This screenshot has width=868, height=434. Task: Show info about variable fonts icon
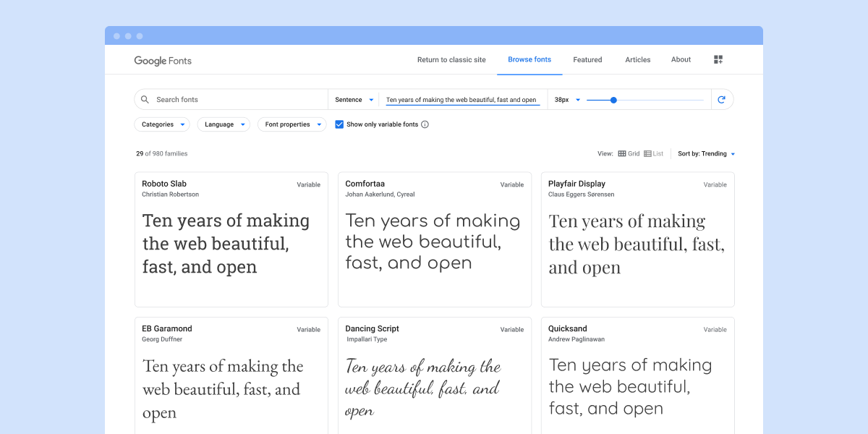coord(425,124)
